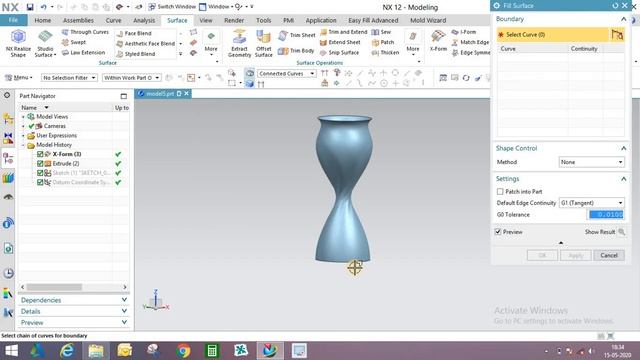Image resolution: width=640 pixels, height=360 pixels.
Task: Collapse the Shape Control section
Action: point(623,149)
